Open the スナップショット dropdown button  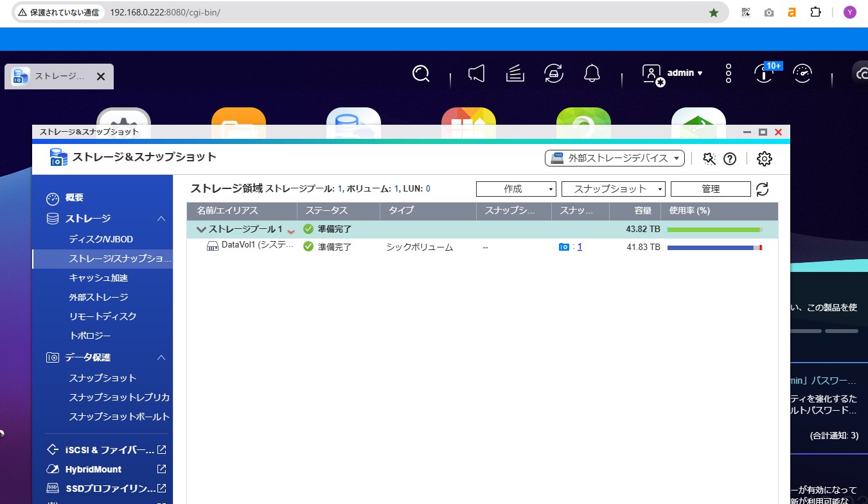(613, 189)
